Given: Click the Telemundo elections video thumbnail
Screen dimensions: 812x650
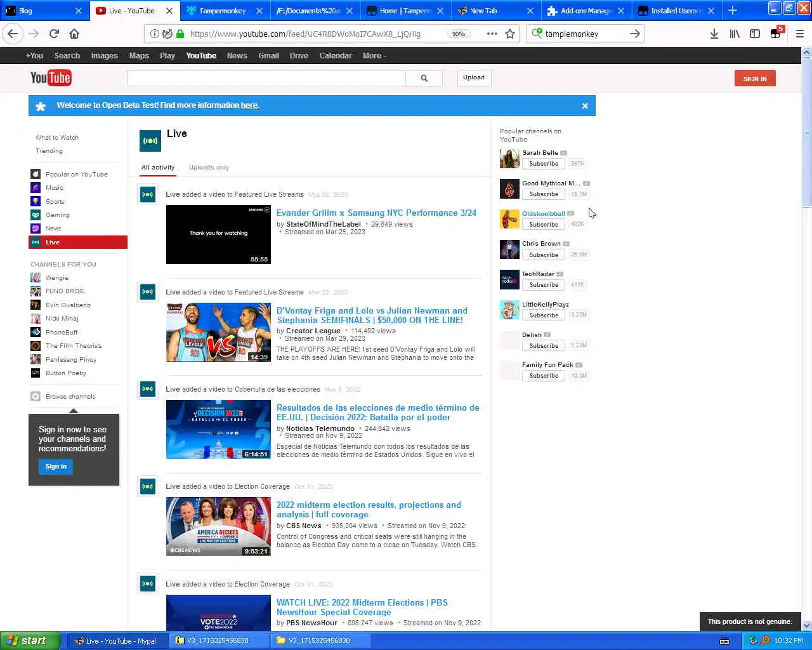Looking at the screenshot, I should (x=218, y=430).
